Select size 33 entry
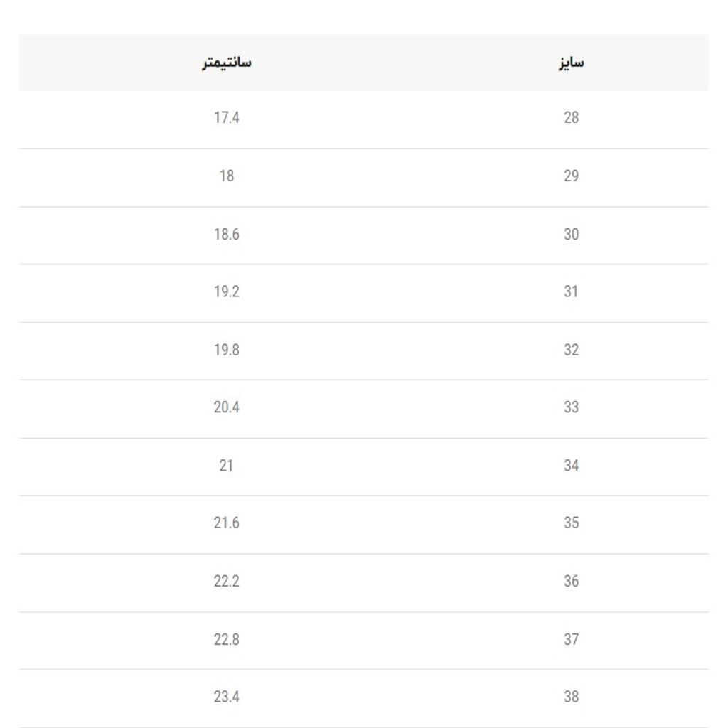This screenshot has width=728, height=728. pos(571,407)
